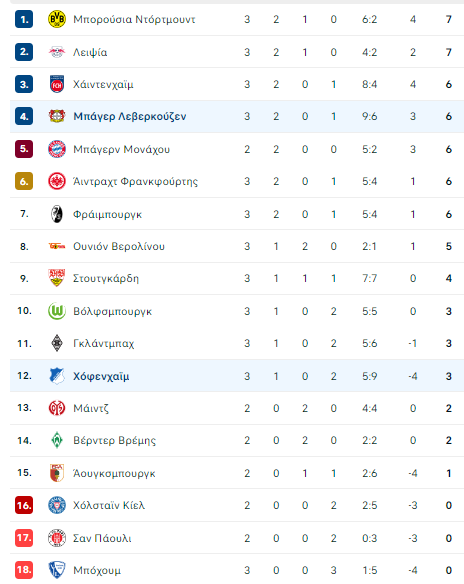
Task: Click the Borussia Dortmund club crest
Action: coord(57,19)
